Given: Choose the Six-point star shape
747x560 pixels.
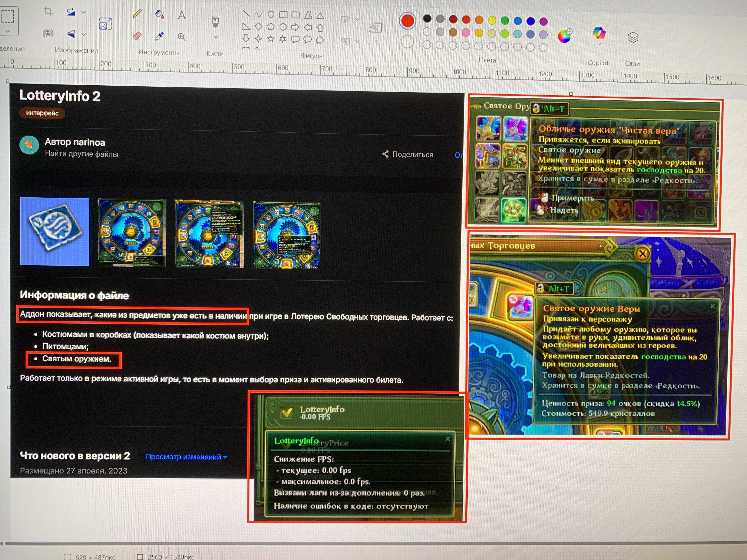Looking at the screenshot, I should coord(283,39).
